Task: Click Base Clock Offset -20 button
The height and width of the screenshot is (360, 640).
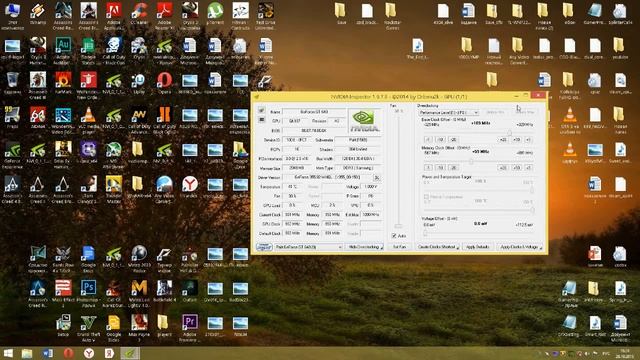Action: click(x=453, y=140)
